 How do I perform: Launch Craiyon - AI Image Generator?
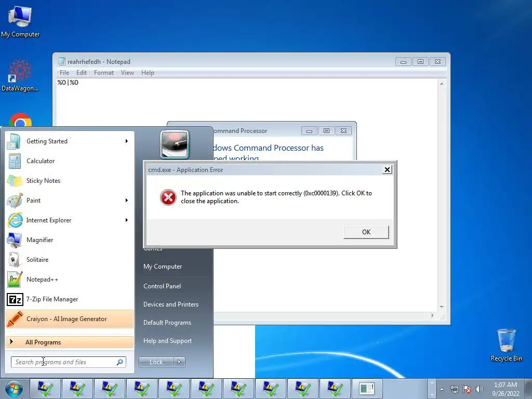[x=70, y=319]
